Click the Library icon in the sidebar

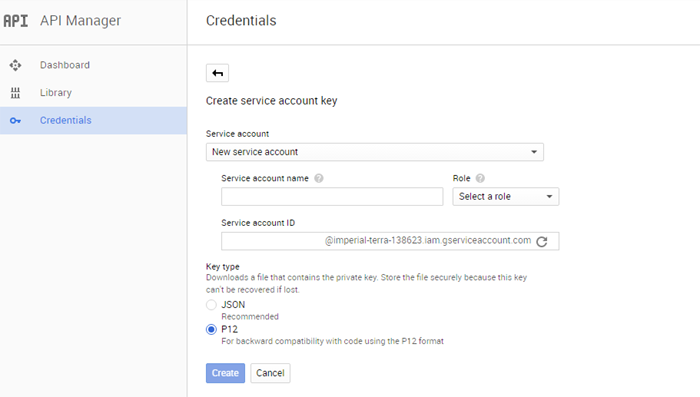pyautogui.click(x=15, y=93)
